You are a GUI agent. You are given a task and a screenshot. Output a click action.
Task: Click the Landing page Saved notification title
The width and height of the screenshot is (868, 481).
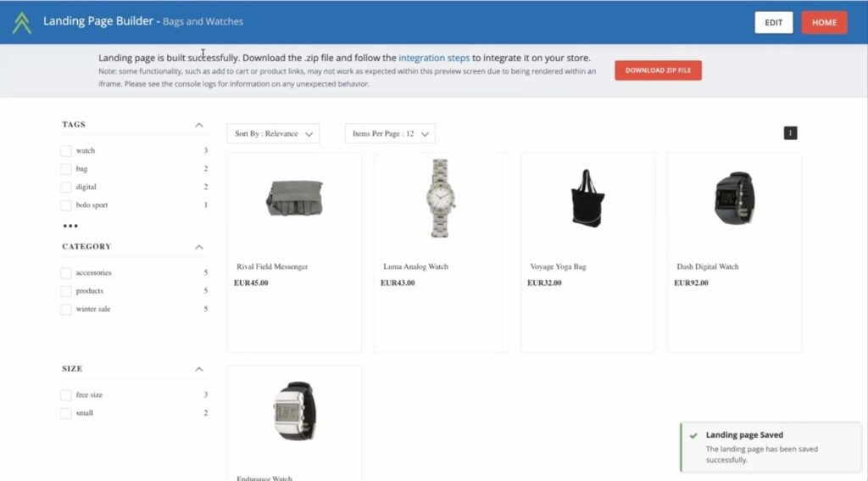[744, 435]
